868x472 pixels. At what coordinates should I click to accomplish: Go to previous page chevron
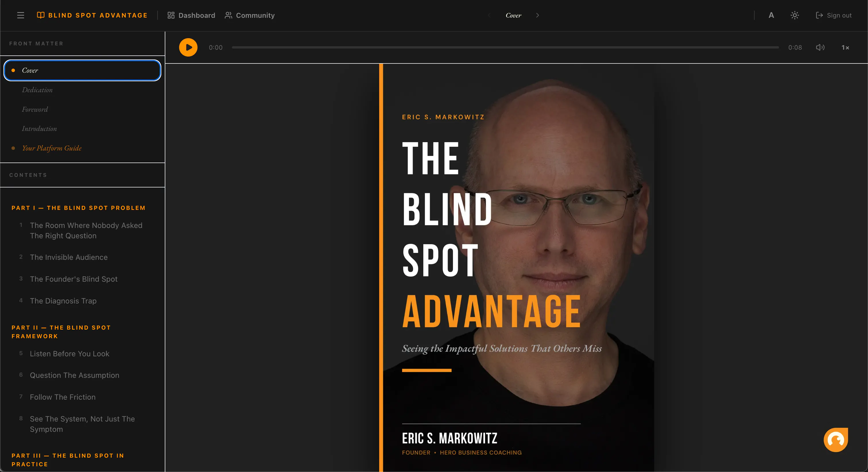tap(489, 15)
